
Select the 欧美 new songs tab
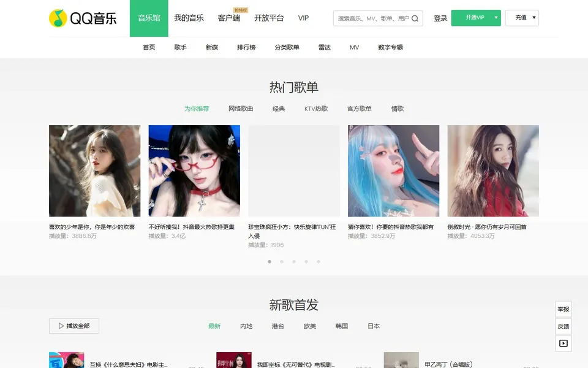[x=310, y=326]
